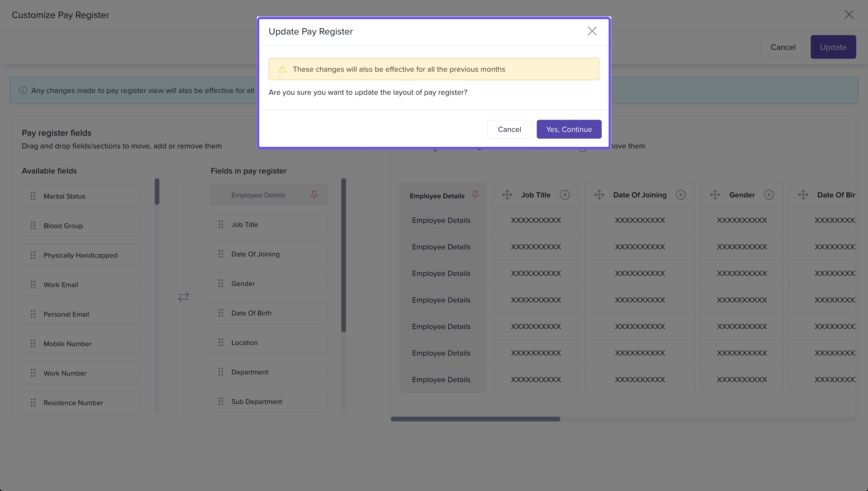
Task: Click pin icon on Employee Details field
Action: tap(314, 194)
